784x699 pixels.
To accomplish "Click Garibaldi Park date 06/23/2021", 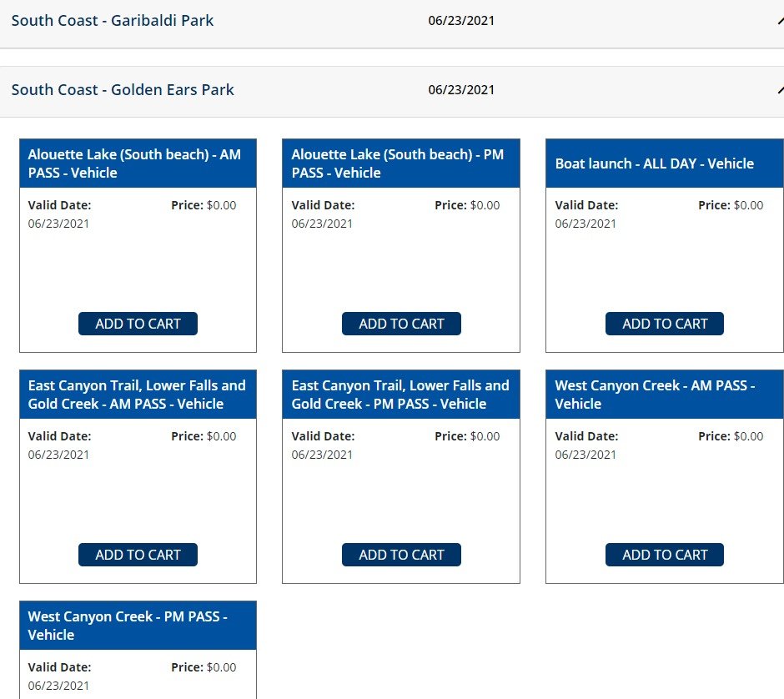I will (x=461, y=21).
